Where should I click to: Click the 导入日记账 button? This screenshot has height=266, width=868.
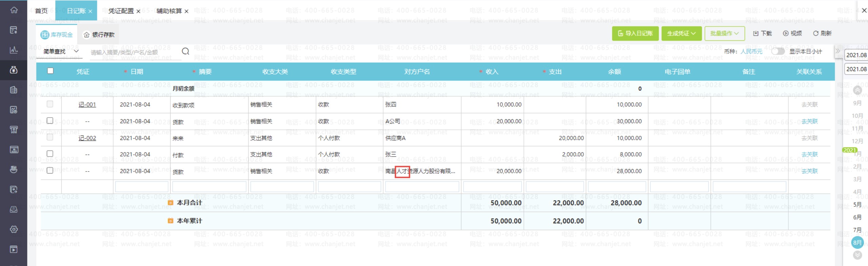(x=635, y=34)
